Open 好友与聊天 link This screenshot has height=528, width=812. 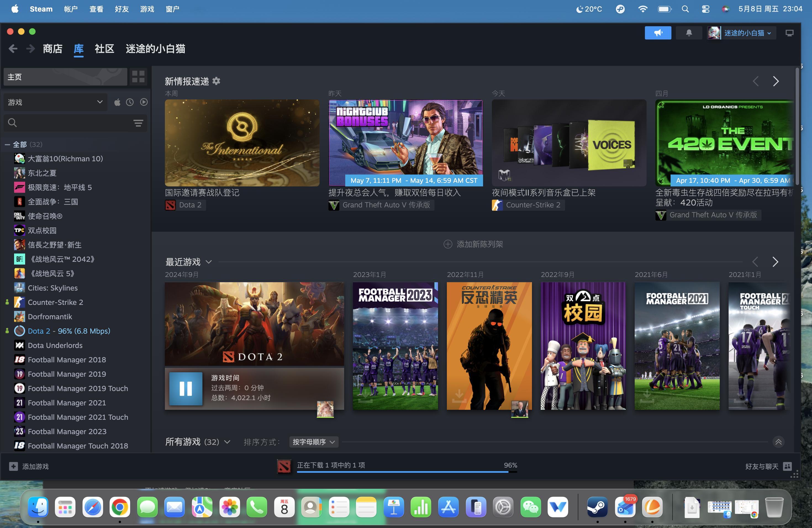pos(762,466)
